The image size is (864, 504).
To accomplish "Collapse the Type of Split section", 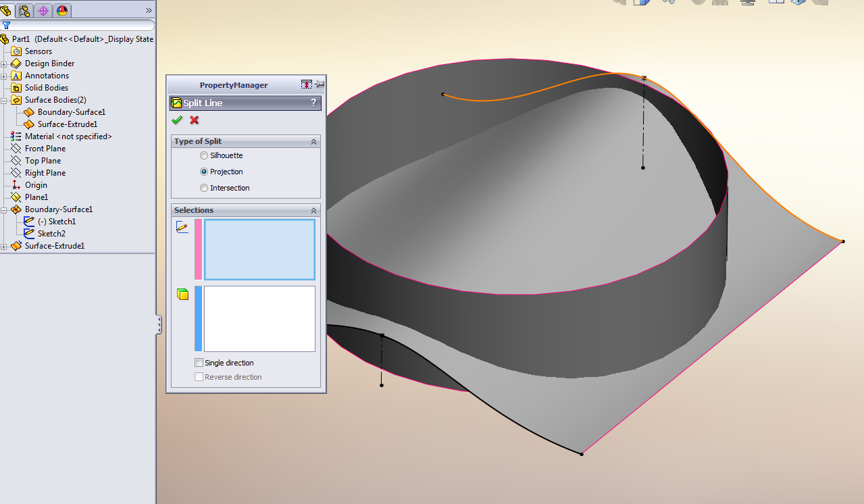I will (x=313, y=141).
